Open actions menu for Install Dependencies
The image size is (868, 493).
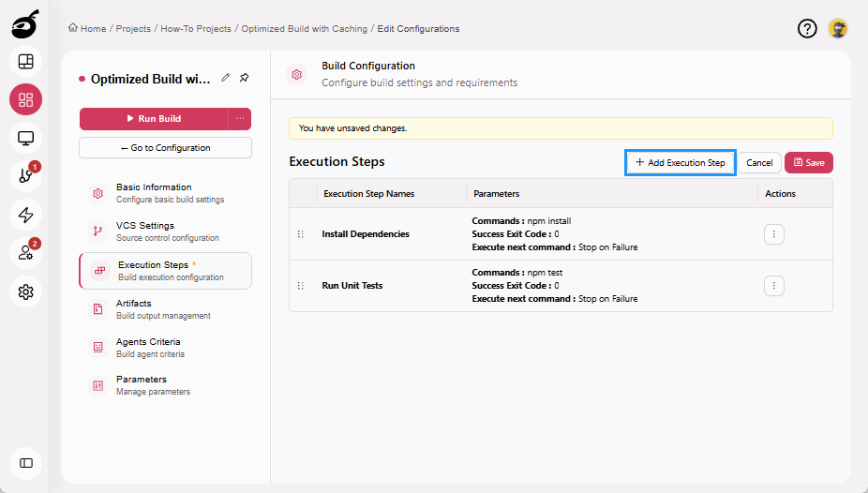[x=774, y=234]
